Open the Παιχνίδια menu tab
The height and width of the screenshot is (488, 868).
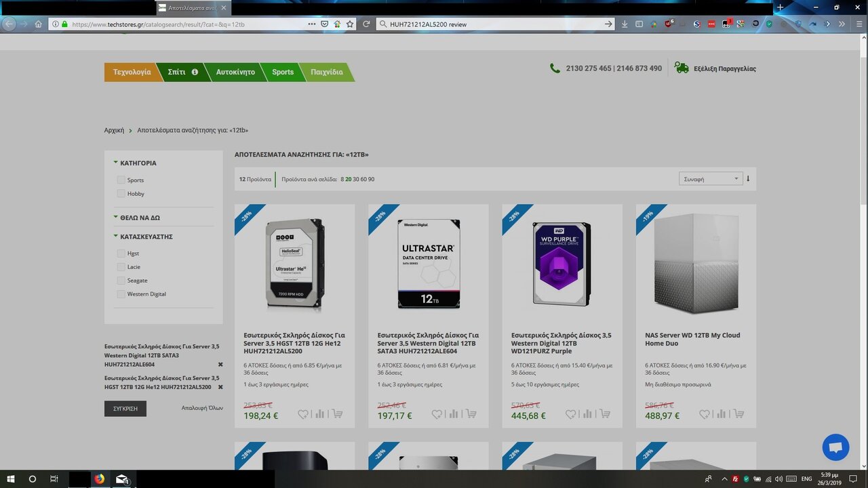(326, 72)
